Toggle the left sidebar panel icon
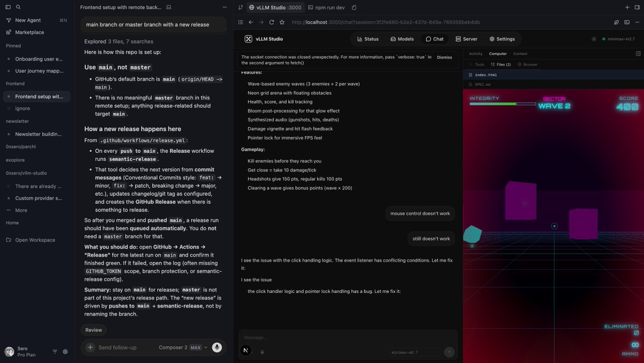644x363 pixels. (x=8, y=7)
